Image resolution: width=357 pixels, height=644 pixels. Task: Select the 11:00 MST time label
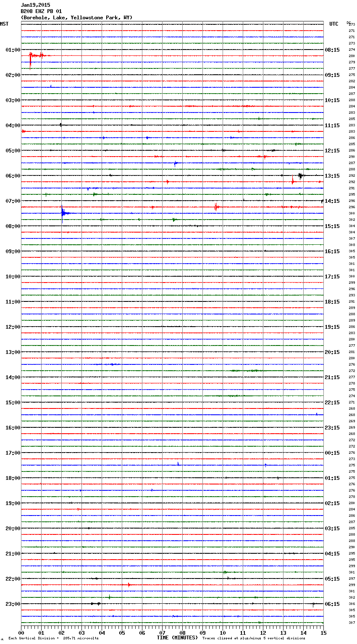click(13, 302)
